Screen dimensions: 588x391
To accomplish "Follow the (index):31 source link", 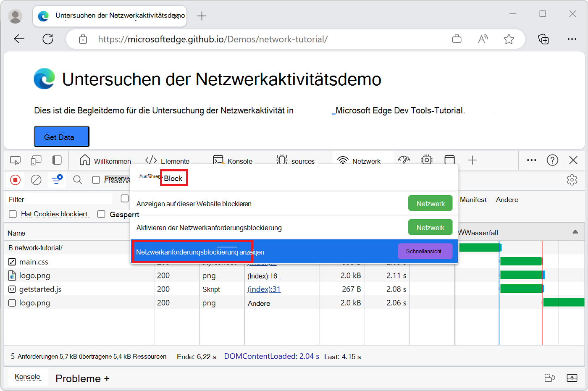I will coord(264,289).
